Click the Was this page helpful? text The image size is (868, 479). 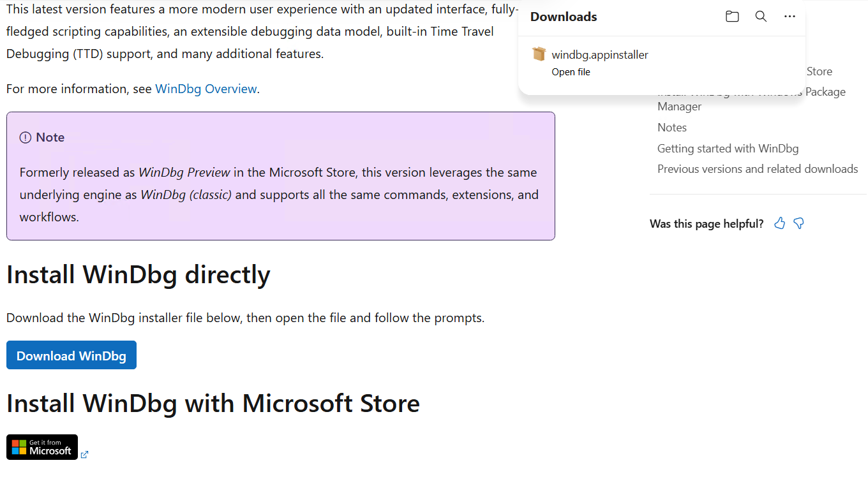coord(707,224)
